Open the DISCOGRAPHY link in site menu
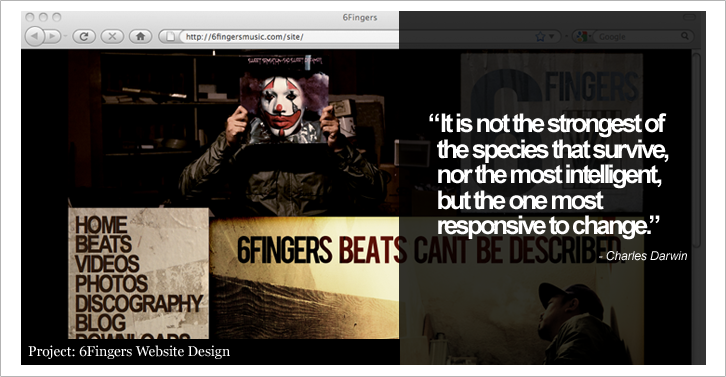726x377 pixels. click(x=139, y=303)
